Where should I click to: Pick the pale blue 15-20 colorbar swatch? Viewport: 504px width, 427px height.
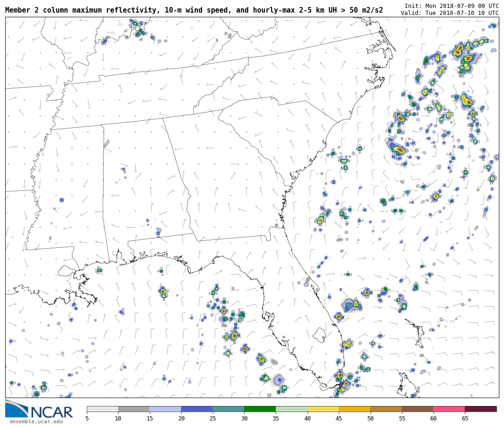tap(165, 409)
